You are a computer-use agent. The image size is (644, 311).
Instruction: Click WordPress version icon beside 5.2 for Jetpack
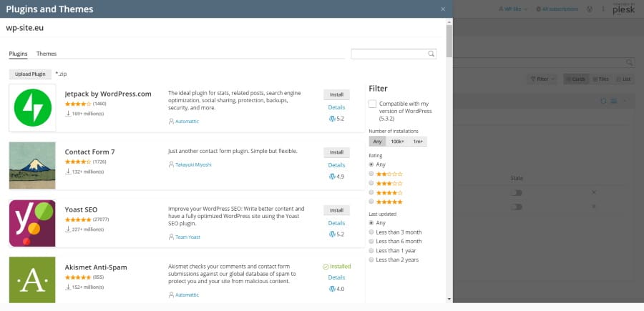[x=332, y=119]
